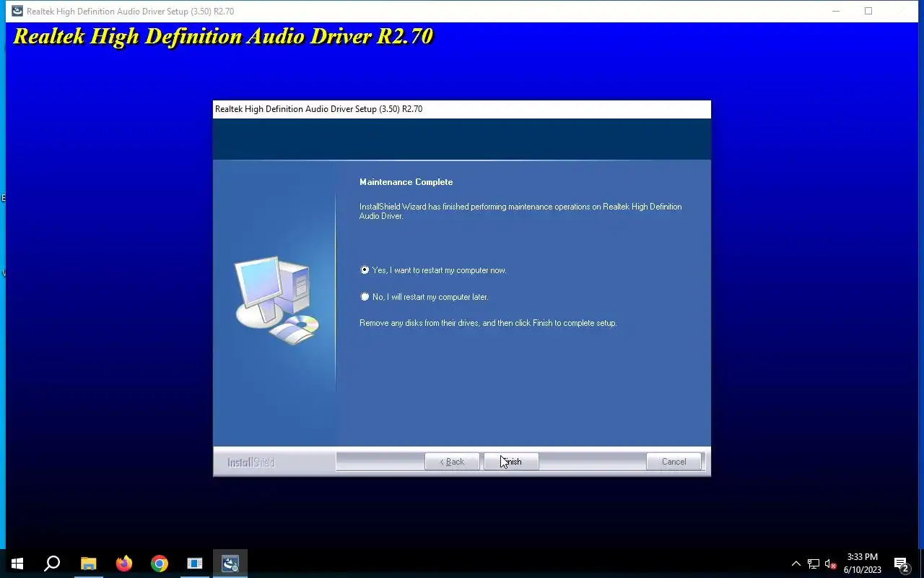Open the network status tray icon
924x578 pixels.
point(814,564)
